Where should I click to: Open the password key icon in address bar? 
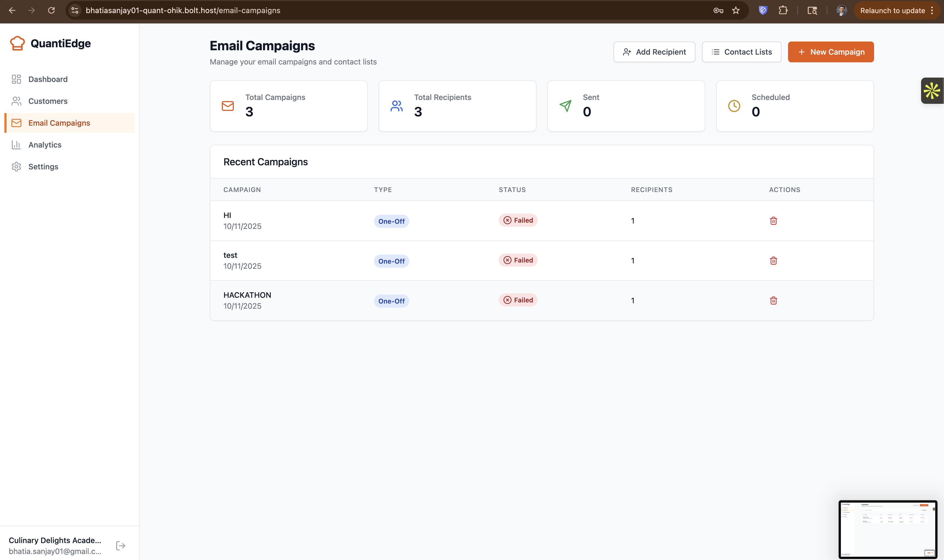[x=718, y=11]
